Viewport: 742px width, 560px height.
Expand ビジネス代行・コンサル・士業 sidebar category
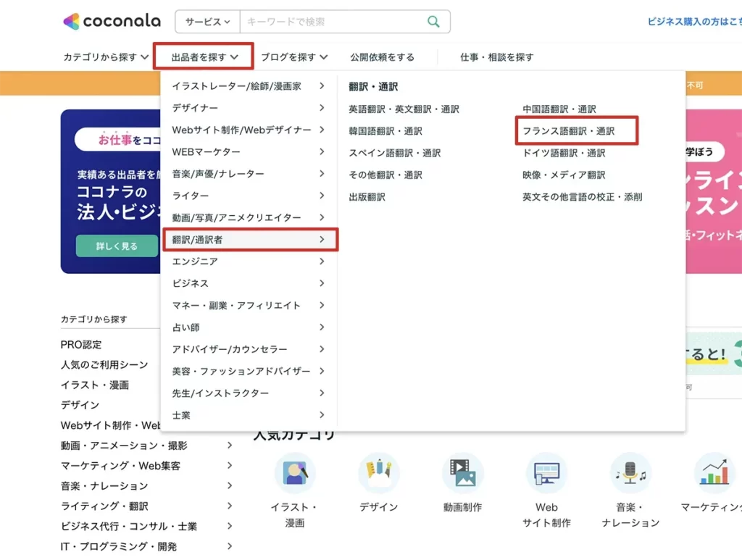pos(146,526)
